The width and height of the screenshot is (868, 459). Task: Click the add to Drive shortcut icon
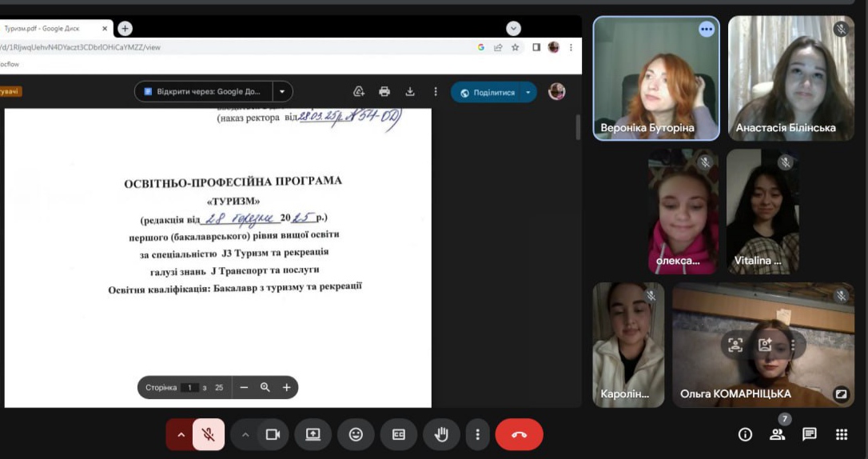(x=359, y=92)
